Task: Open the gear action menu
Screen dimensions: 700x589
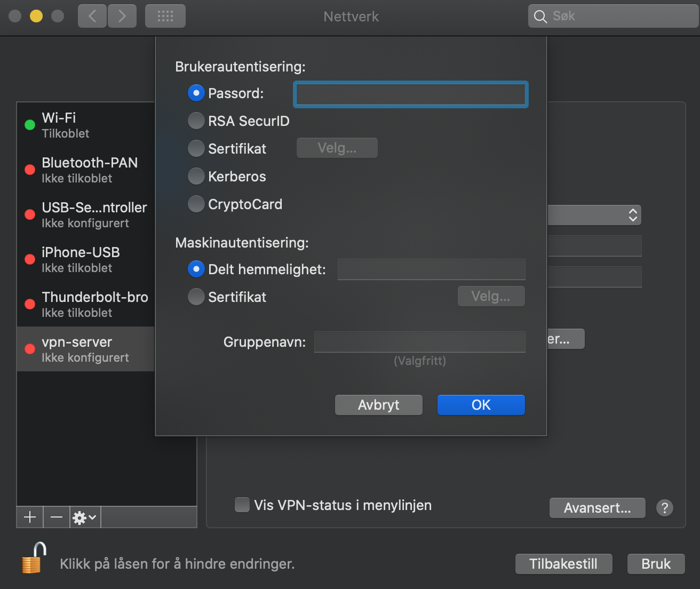Action: click(83, 517)
